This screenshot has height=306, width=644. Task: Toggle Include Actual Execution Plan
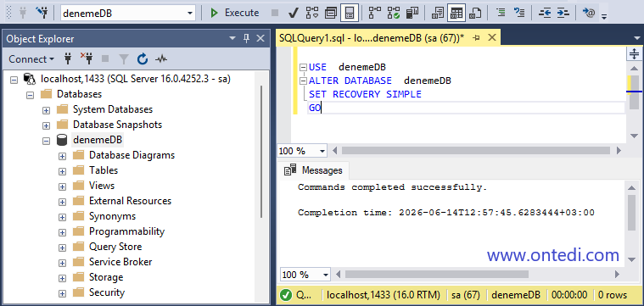[374, 13]
